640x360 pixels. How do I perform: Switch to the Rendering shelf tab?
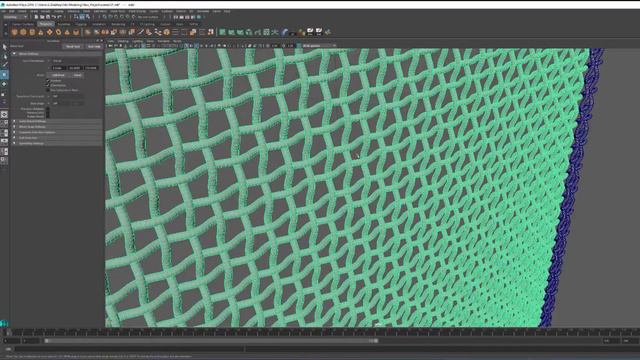click(118, 24)
